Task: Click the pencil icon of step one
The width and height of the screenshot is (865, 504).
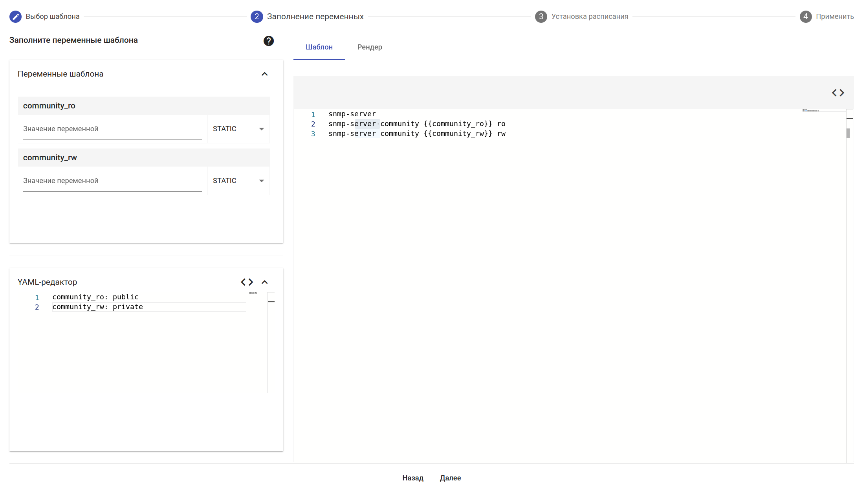Action: 15,16
